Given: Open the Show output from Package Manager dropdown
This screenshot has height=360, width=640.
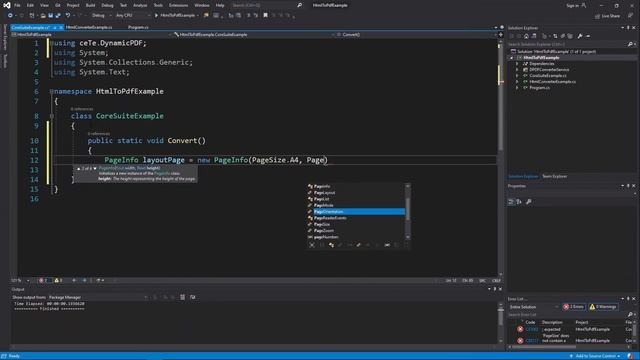Looking at the screenshot, I should click(98, 297).
